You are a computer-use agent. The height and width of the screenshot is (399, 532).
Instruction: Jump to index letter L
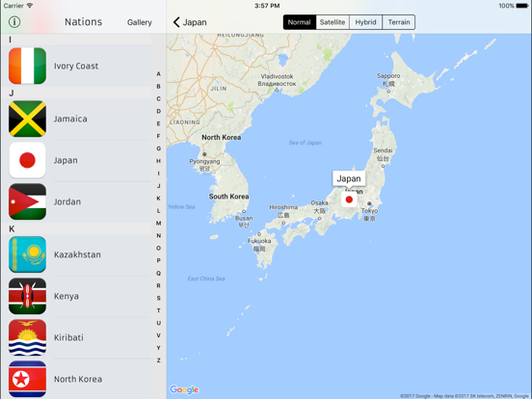pyautogui.click(x=158, y=211)
